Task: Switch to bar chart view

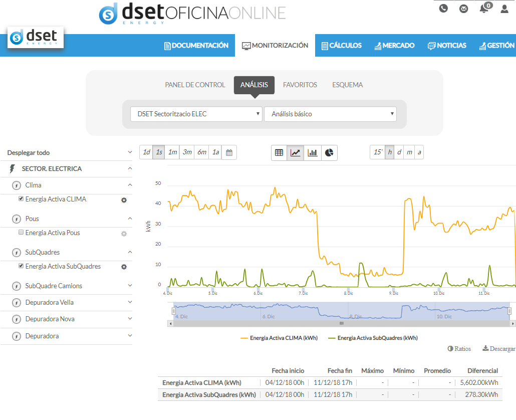Action: tap(312, 153)
